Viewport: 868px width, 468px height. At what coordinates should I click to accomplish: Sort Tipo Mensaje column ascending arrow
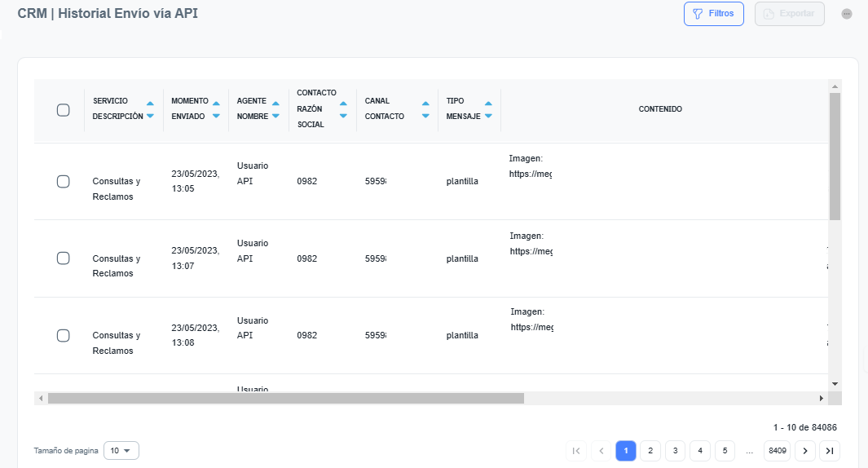488,104
